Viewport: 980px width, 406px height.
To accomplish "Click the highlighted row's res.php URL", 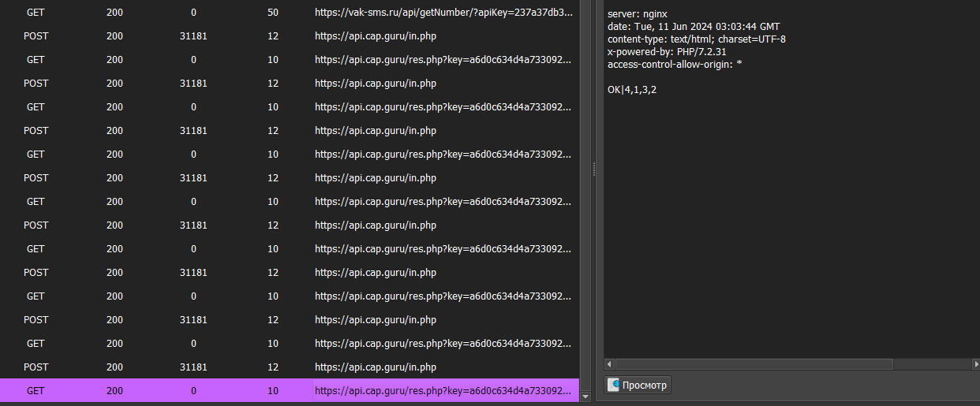I will tap(443, 390).
